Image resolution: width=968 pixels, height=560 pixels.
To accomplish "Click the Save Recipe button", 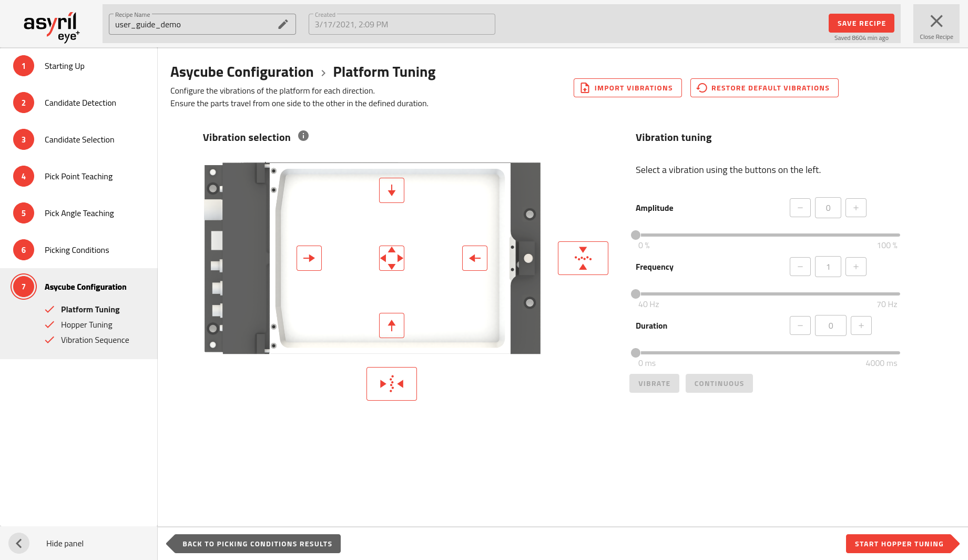I will (861, 24).
